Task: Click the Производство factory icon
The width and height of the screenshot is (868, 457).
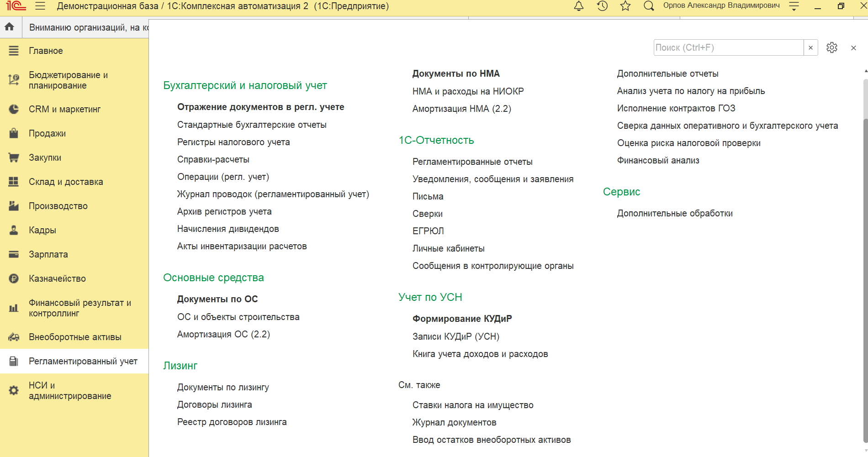Action: pyautogui.click(x=14, y=206)
